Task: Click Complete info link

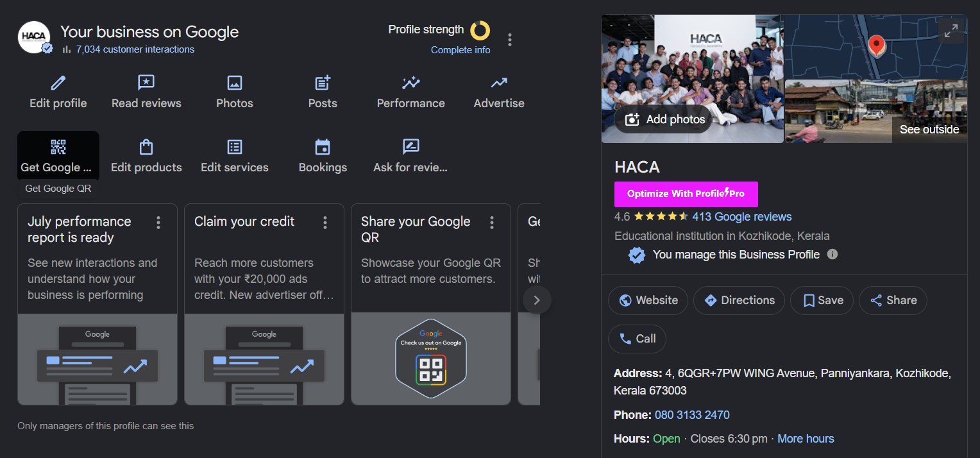Action: pyautogui.click(x=460, y=50)
